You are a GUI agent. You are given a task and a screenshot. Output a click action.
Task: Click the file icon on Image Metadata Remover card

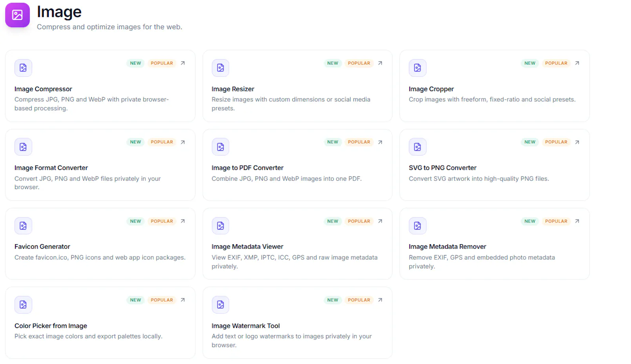(418, 226)
